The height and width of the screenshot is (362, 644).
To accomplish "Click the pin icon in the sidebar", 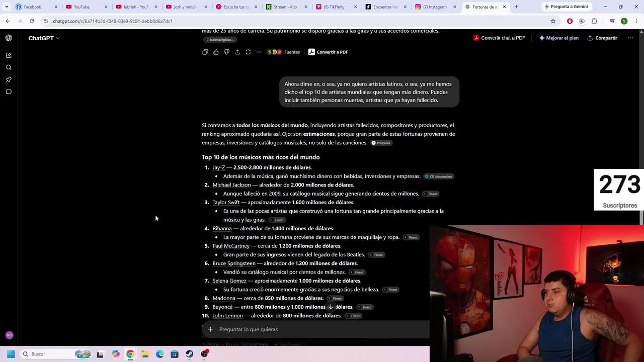I will (x=9, y=79).
